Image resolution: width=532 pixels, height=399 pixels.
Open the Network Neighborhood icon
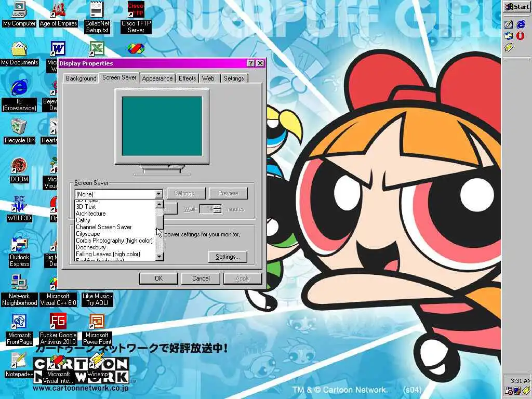[19, 291]
